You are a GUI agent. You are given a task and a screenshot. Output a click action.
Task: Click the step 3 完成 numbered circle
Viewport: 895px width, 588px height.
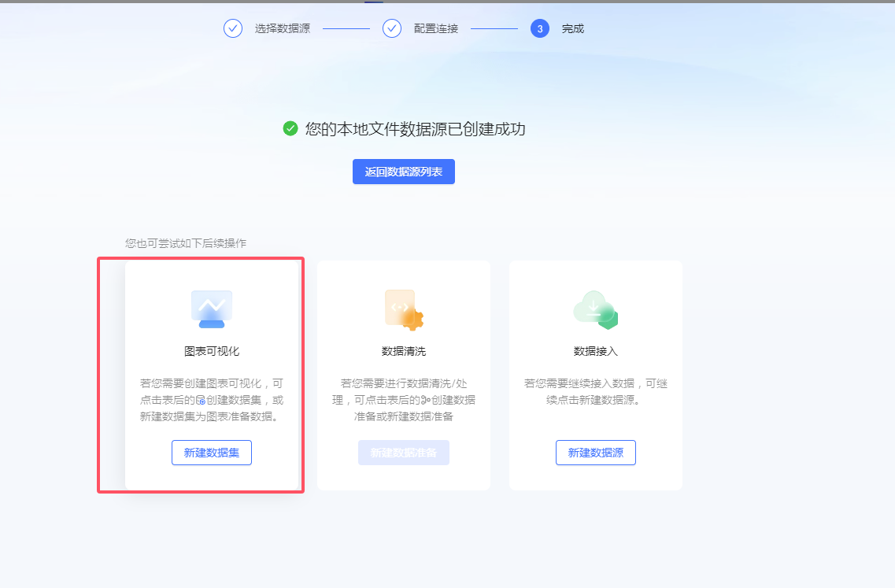(540, 28)
